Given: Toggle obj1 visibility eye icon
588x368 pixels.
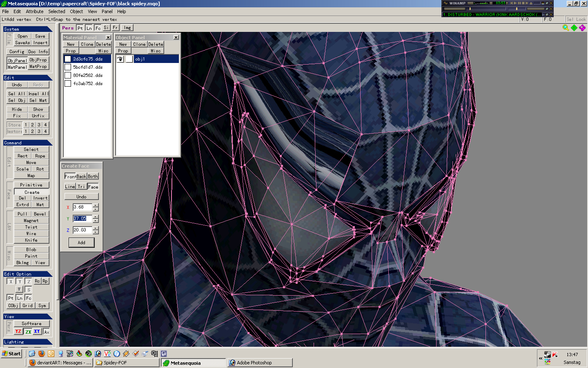Looking at the screenshot, I should click(120, 59).
